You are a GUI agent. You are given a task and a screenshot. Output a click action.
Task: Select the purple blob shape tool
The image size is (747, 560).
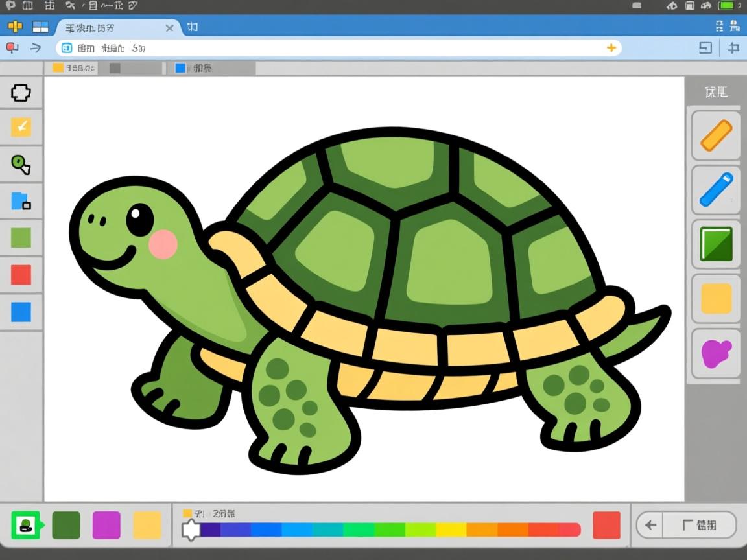tap(716, 353)
